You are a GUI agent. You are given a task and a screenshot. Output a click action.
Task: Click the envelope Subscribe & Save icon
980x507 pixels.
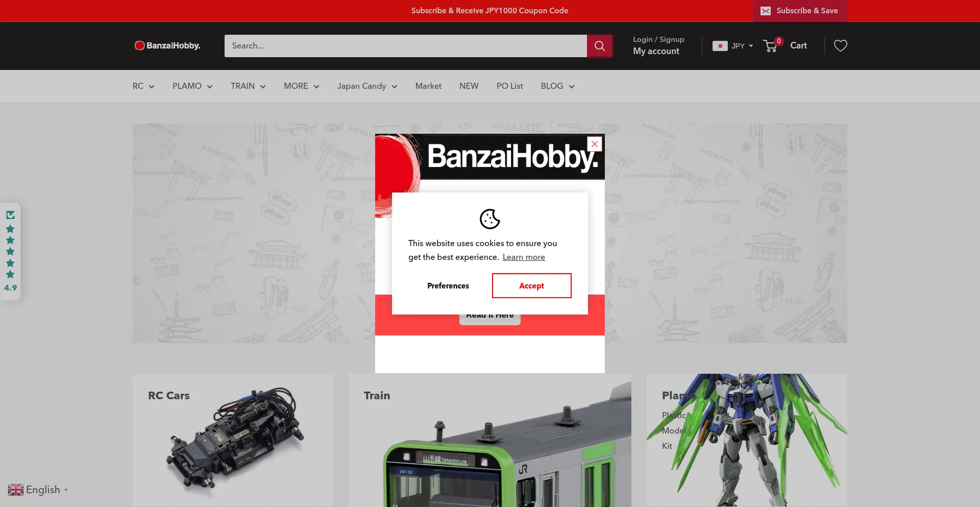[x=765, y=11]
